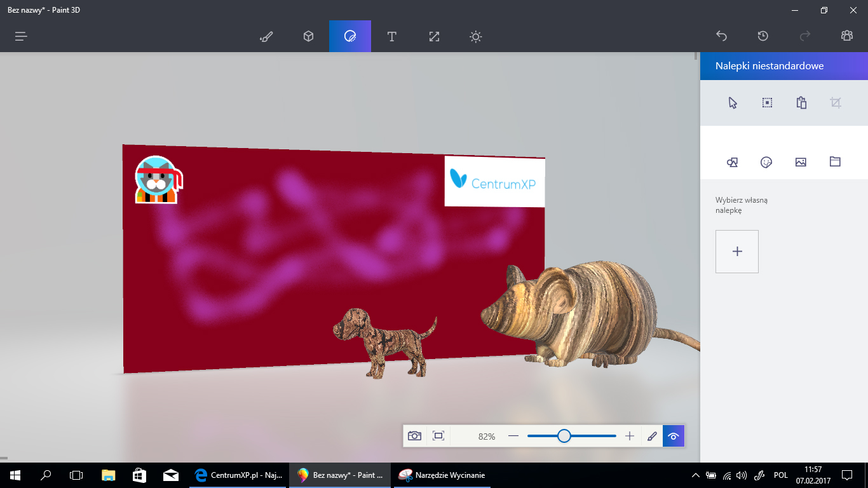This screenshot has height=488, width=868.
Task: Toggle the 3D view eye button
Action: 674,436
